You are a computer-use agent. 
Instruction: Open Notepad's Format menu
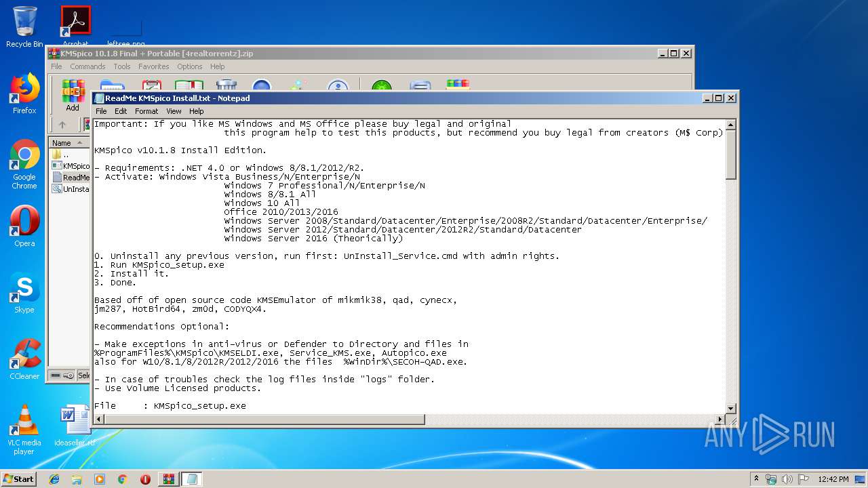pyautogui.click(x=146, y=111)
